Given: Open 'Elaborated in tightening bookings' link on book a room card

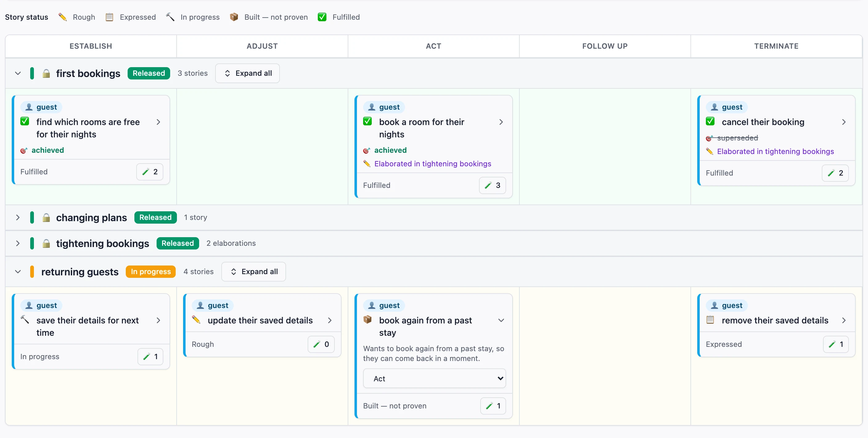Looking at the screenshot, I should point(433,164).
